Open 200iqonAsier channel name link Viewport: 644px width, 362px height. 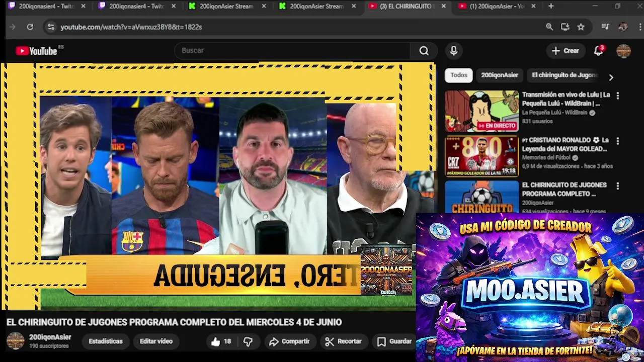point(50,337)
